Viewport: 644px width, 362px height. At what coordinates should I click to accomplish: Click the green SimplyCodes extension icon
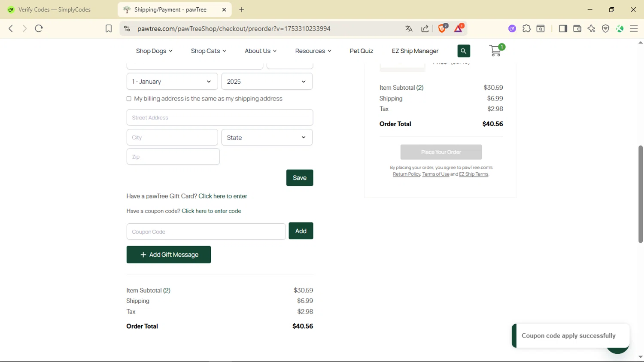tap(620, 29)
